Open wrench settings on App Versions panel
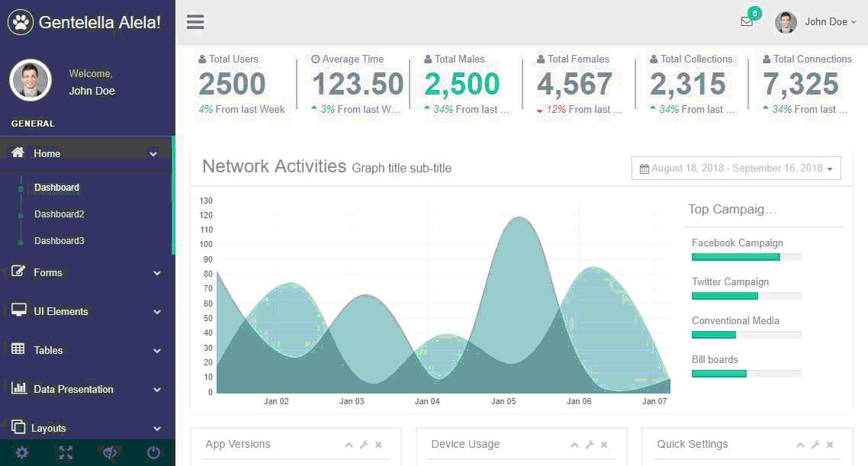The width and height of the screenshot is (868, 466). tap(364, 445)
